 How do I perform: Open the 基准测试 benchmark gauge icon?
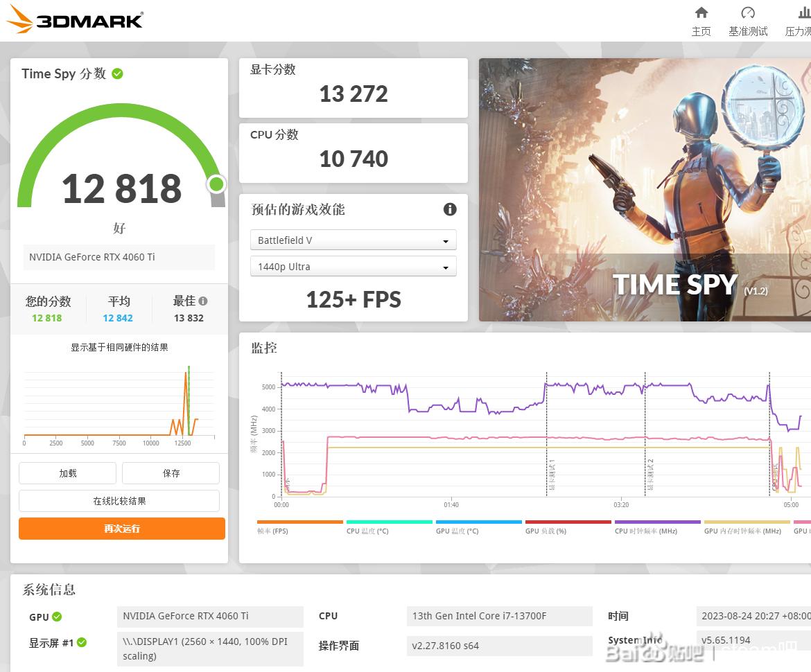click(748, 13)
